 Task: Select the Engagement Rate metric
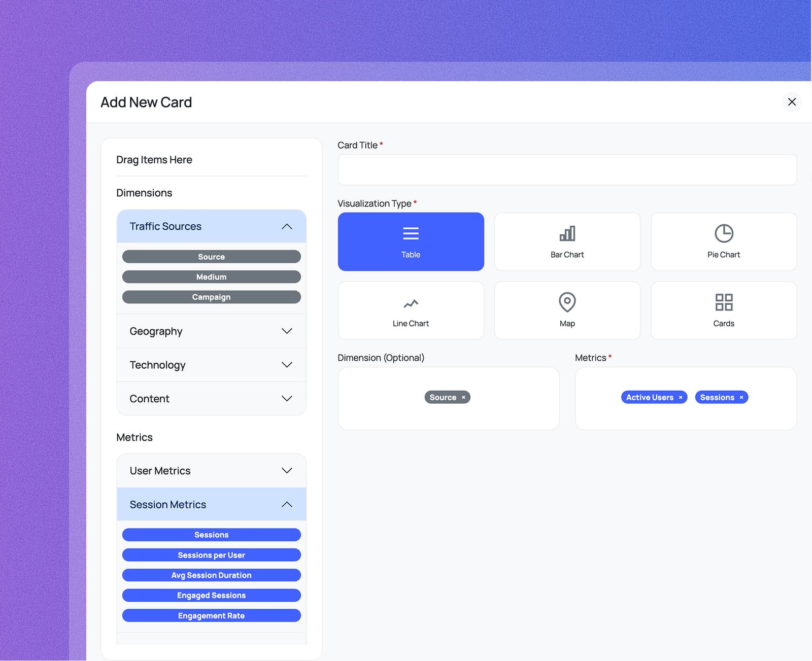[x=211, y=615]
